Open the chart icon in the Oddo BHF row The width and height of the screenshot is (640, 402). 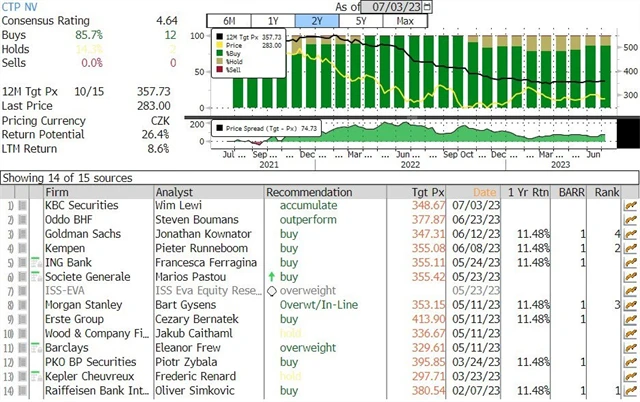pyautogui.click(x=631, y=220)
